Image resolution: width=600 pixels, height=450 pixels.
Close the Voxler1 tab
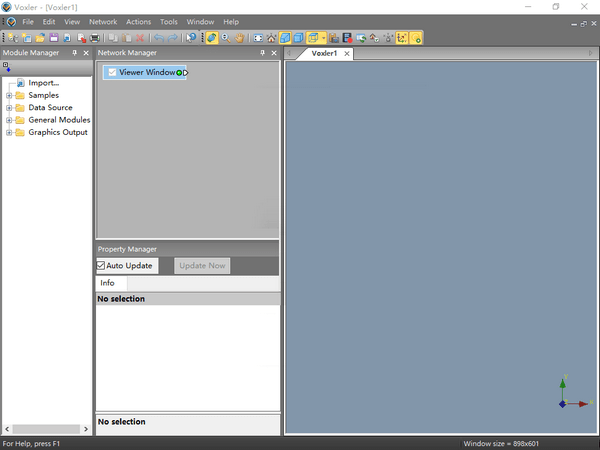(x=347, y=54)
